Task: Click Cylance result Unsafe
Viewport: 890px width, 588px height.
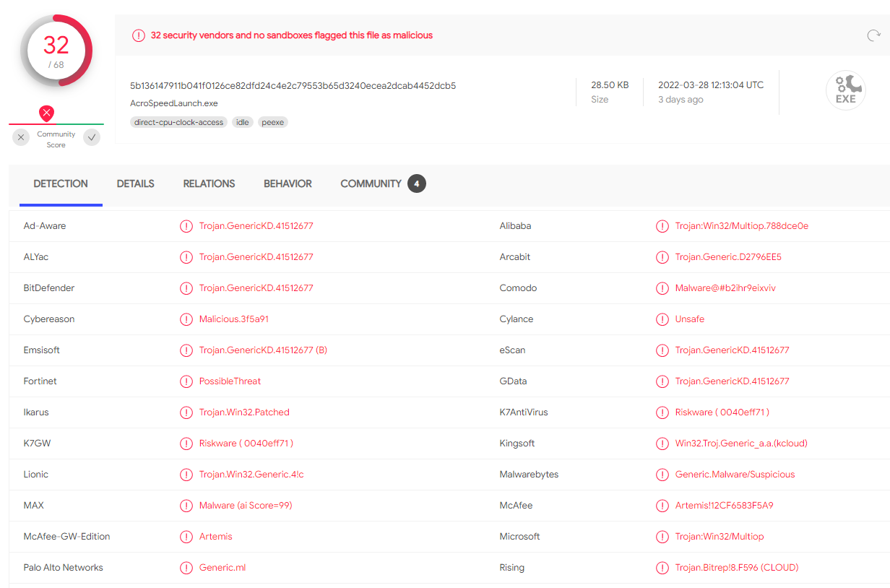Action: [x=690, y=319]
